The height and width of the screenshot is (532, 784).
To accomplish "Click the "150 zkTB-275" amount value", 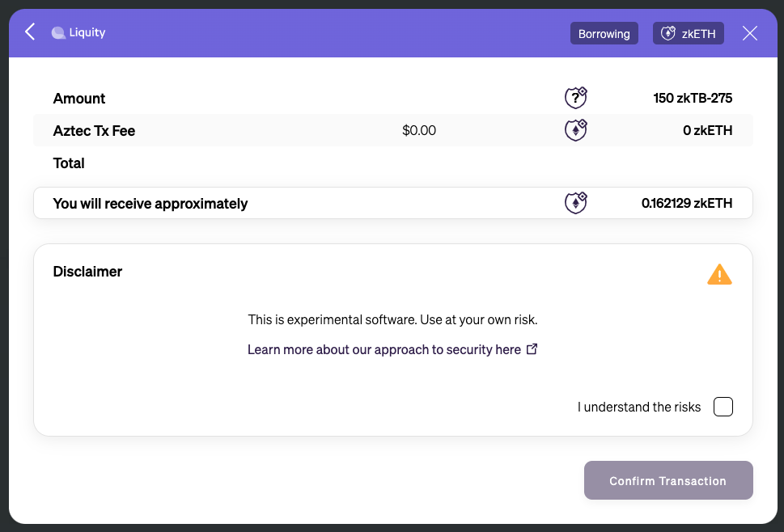I will [x=693, y=98].
